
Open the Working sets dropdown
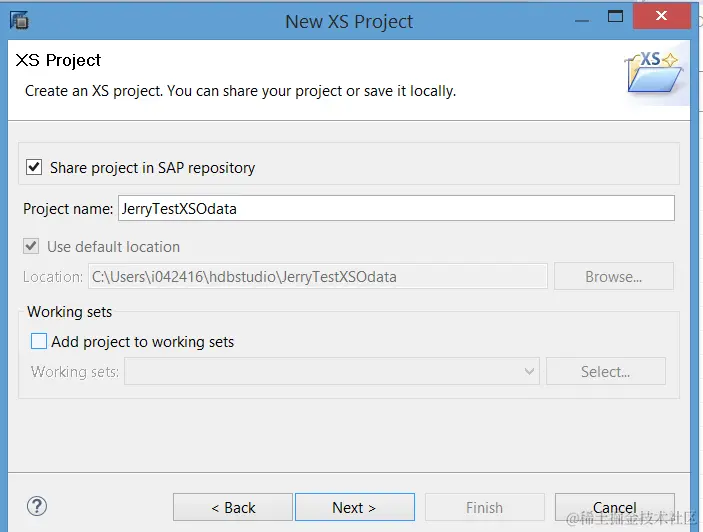[332, 371]
